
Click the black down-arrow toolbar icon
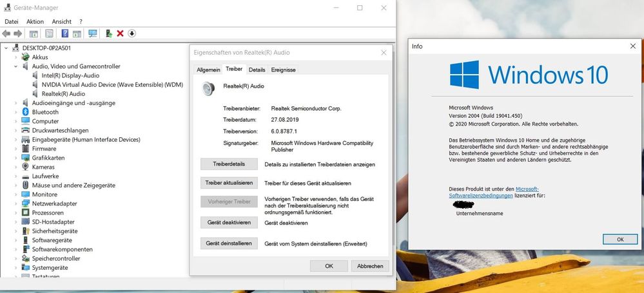[132, 33]
